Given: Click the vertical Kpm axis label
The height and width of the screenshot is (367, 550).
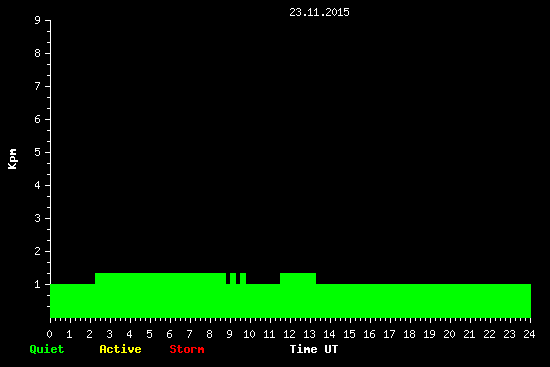Looking at the screenshot, I should [13, 159].
